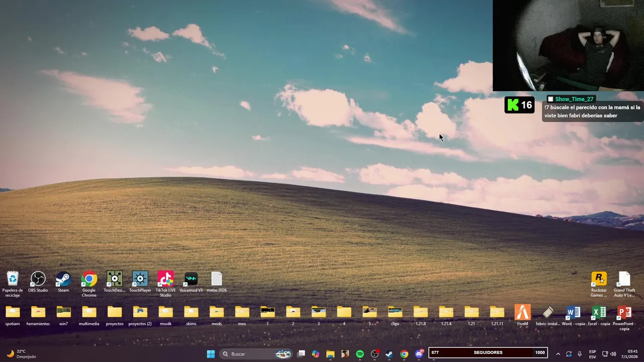
Task: Select the folder named 2
Action: pyautogui.click(x=293, y=316)
